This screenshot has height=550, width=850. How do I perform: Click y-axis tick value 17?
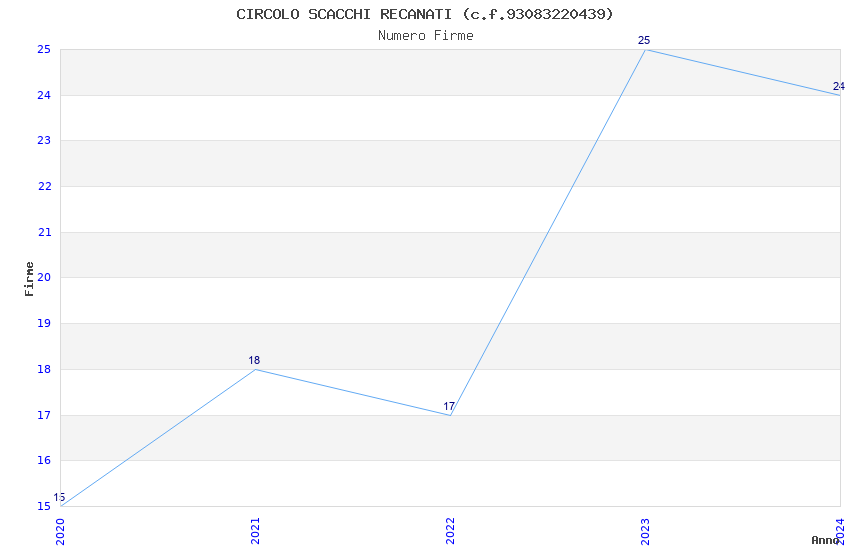44,416
